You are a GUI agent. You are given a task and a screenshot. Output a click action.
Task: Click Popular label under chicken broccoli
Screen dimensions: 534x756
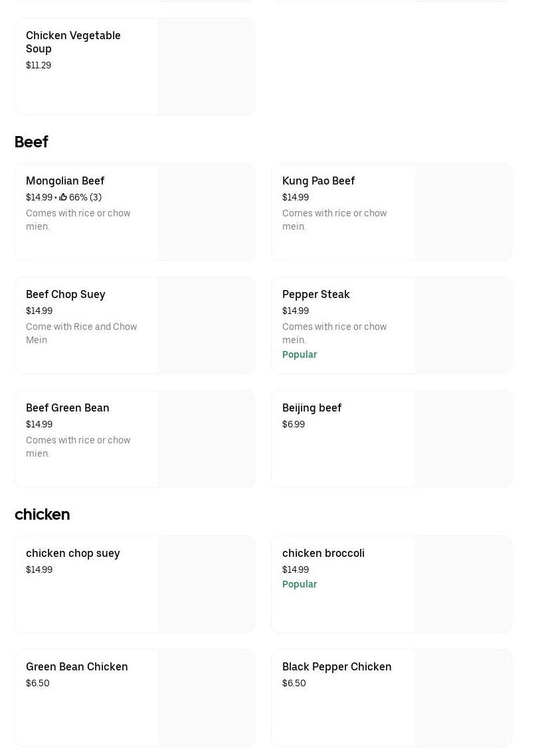[300, 584]
